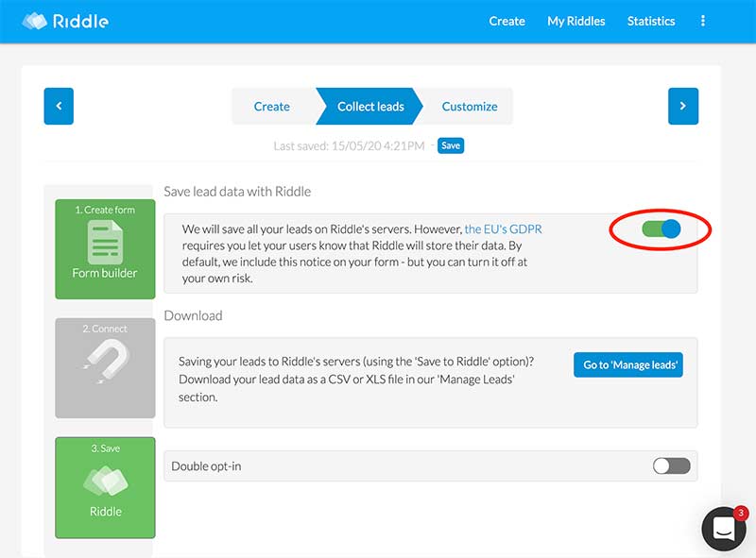This screenshot has height=558, width=756.
Task: Select the Collect leads step tab
Action: [x=370, y=106]
